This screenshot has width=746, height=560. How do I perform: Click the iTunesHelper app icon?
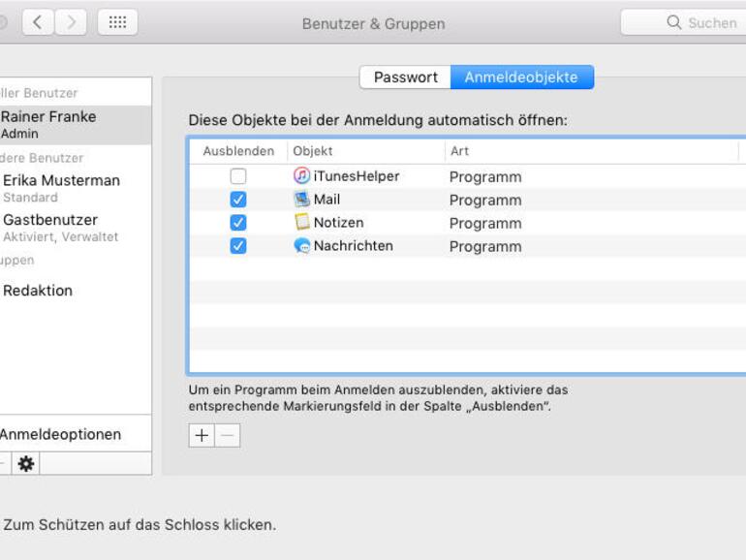click(x=301, y=175)
